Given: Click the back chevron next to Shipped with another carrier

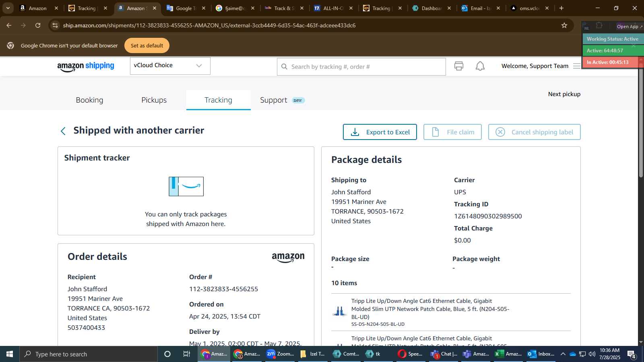Looking at the screenshot, I should [x=63, y=131].
